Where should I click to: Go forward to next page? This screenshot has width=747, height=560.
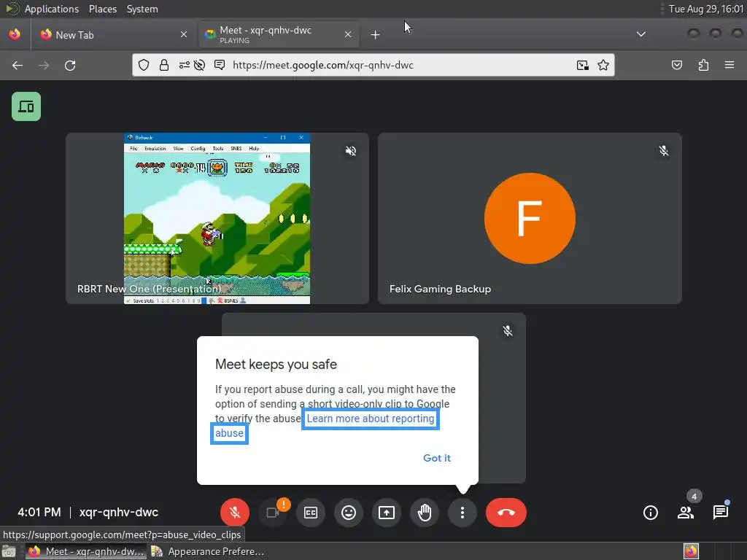[44, 65]
